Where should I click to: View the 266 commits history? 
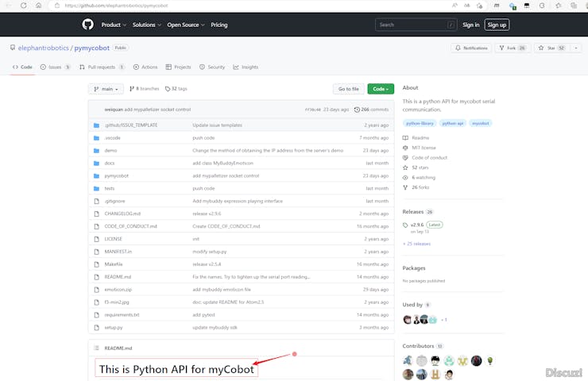[x=372, y=110]
